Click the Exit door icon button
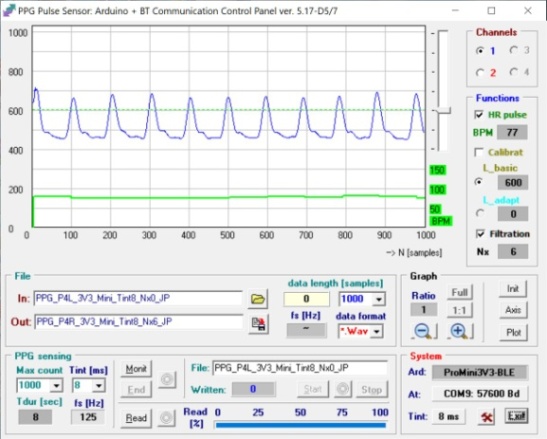This screenshot has width=547, height=439. pos(516,416)
